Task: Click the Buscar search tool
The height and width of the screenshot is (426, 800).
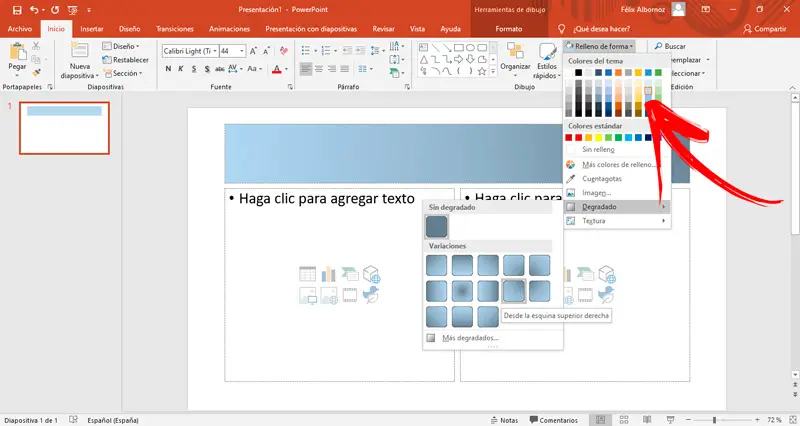Action: pyautogui.click(x=669, y=46)
